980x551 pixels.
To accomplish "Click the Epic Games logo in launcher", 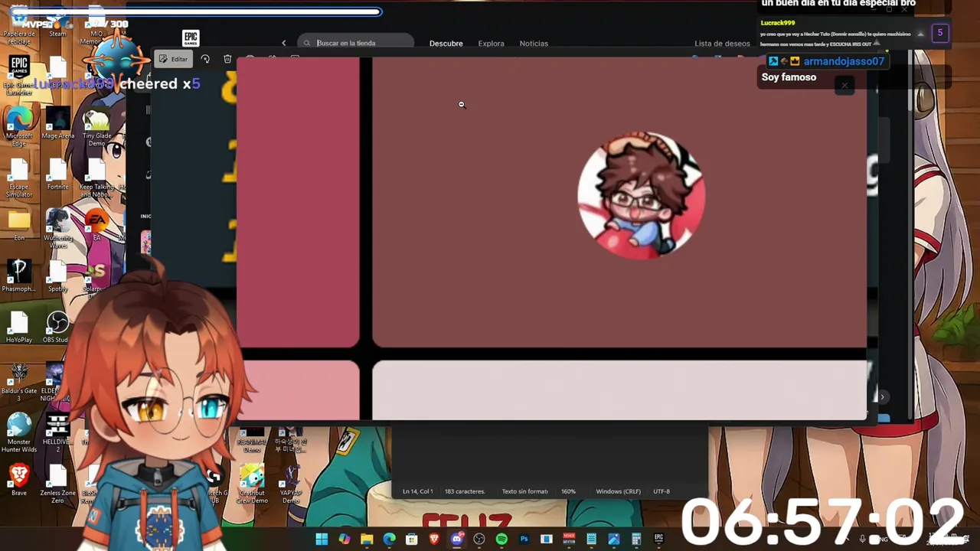I will coord(191,38).
